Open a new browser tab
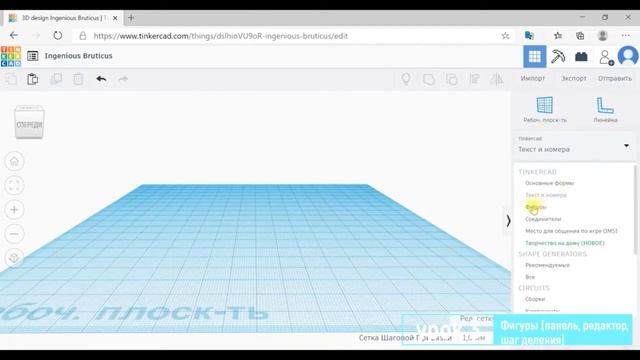Viewport: 640px width, 360px height. (131, 18)
